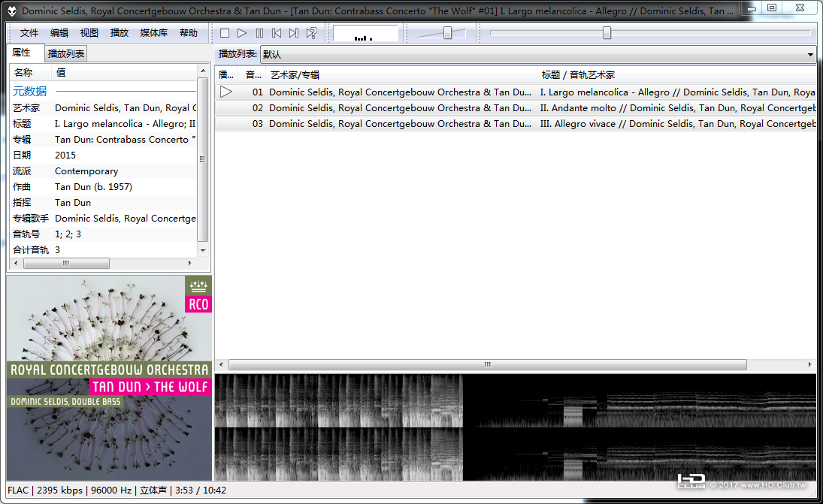Screen dimensions: 823x504
Task: Click the properties horizontal scrollbar thumb
Action: (x=66, y=264)
